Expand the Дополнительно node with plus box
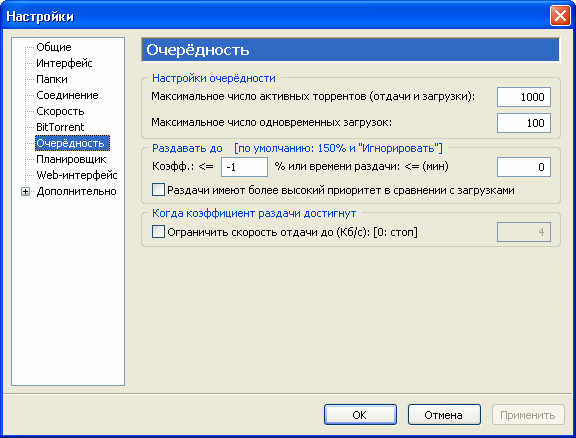 [x=25, y=191]
